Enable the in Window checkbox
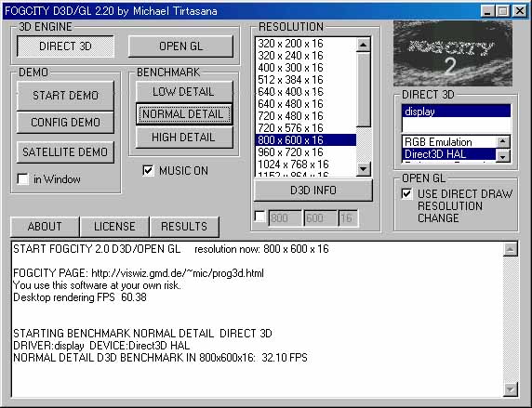This screenshot has width=532, height=408. pos(23,179)
